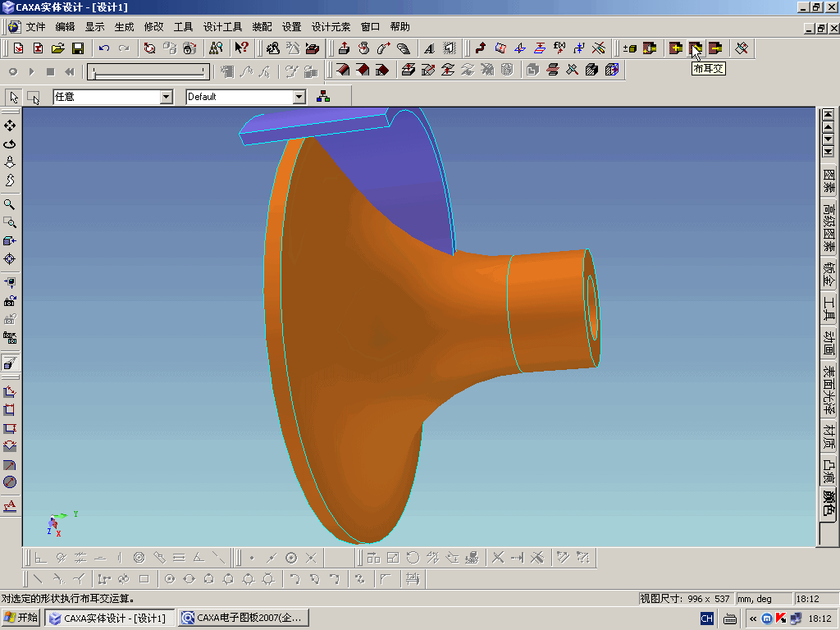Viewport: 840px width, 630px height.
Task: Toggle the perspective view button in left toolbar
Action: click(10, 363)
